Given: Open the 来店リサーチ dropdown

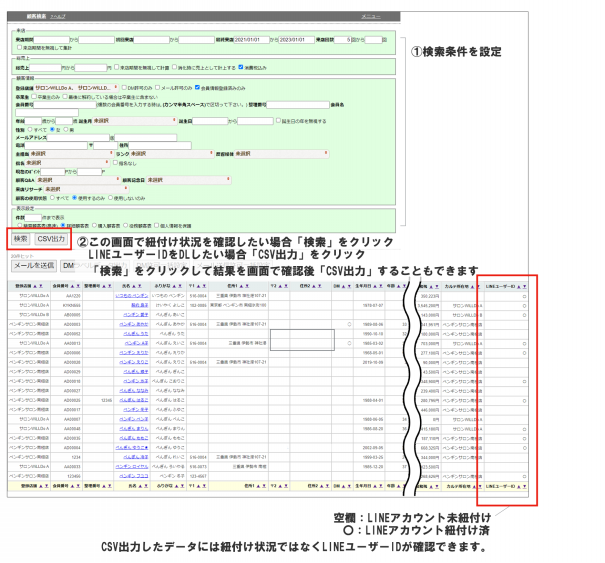Looking at the screenshot, I should [86, 189].
